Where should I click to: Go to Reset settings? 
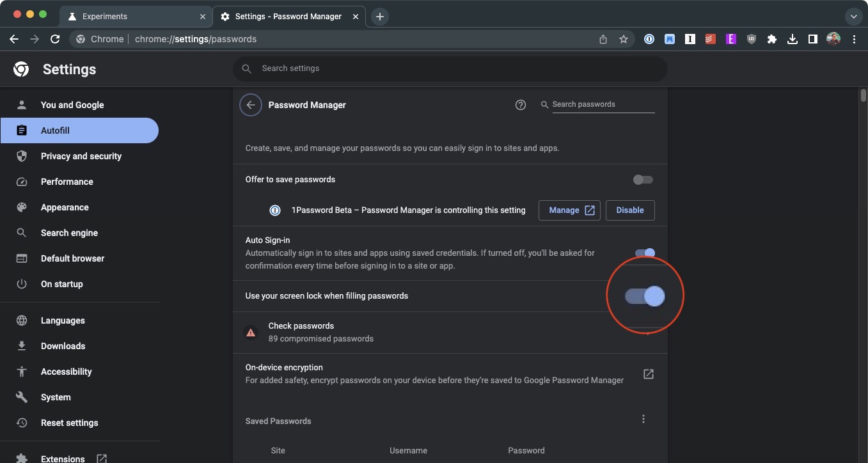click(70, 423)
